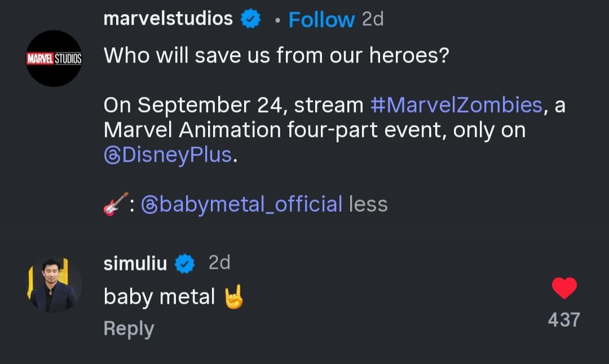The image size is (609, 364).
Task: Click the marvelstudios username
Action: point(168,19)
